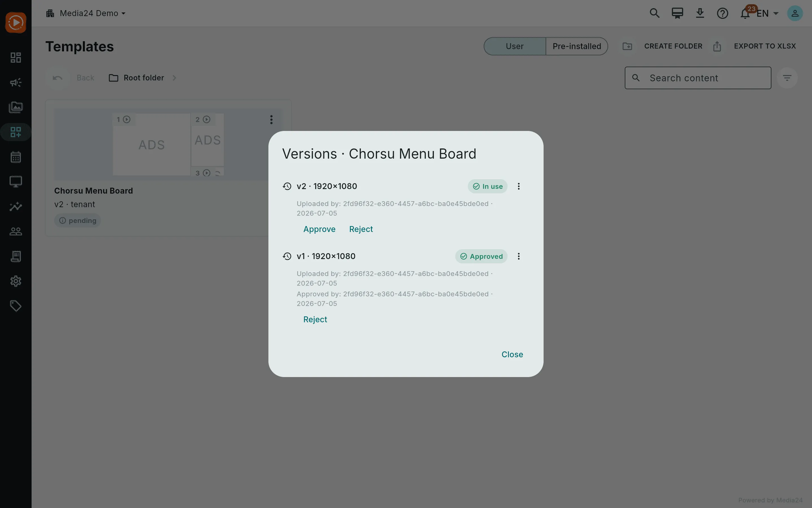Image resolution: width=812 pixels, height=508 pixels.
Task: Click the In use status chip
Action: [487, 187]
